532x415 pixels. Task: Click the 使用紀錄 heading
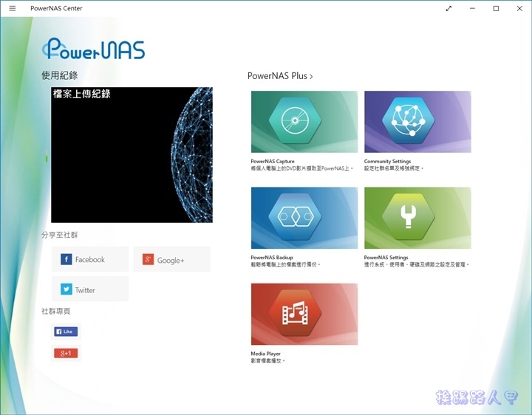click(59, 75)
